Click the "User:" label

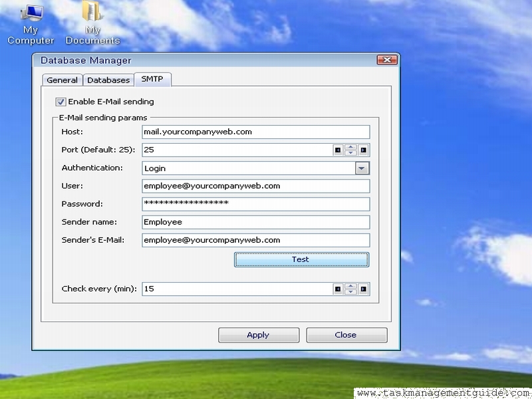pos(72,186)
